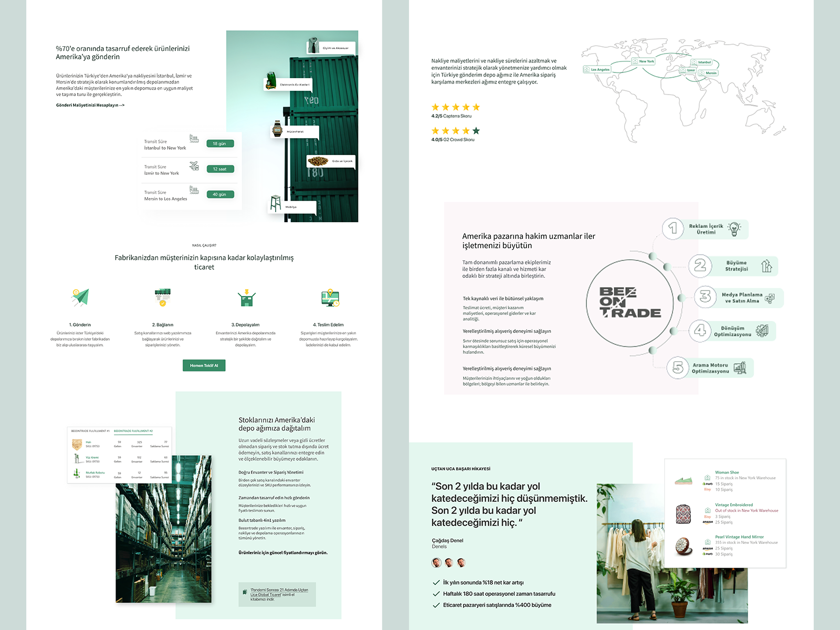Image resolution: width=840 pixels, height=630 pixels.
Task: Open the Ürünleriniz için güncel fiyatlandırmayı görün link
Action: tap(283, 552)
